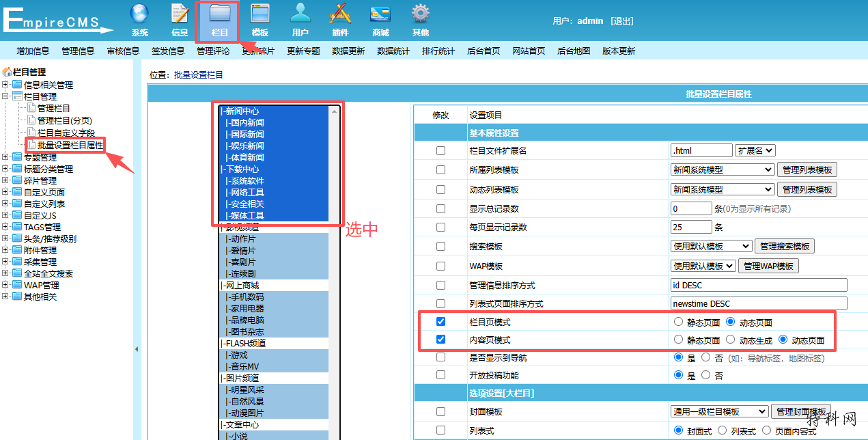The height and width of the screenshot is (440, 868).
Task: Click the 管理栏目 page icon
Action: click(x=31, y=108)
